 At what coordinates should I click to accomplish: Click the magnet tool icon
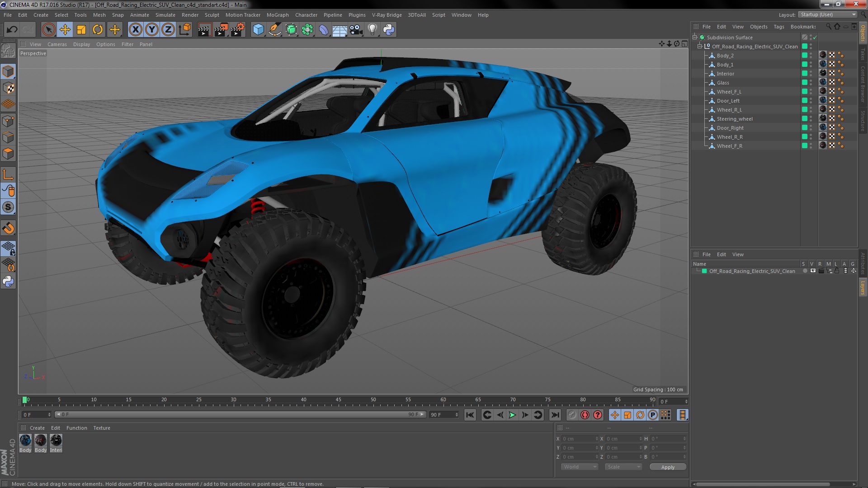pyautogui.click(x=8, y=228)
